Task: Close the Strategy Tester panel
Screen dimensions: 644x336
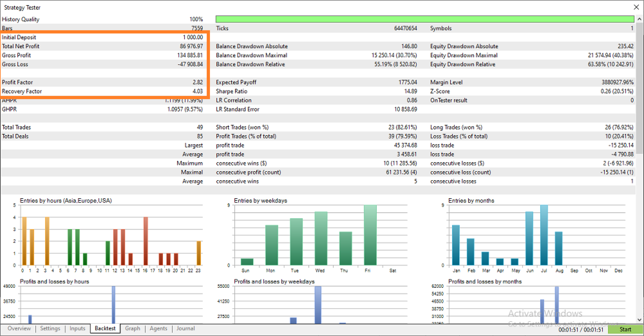Action: [636, 7]
